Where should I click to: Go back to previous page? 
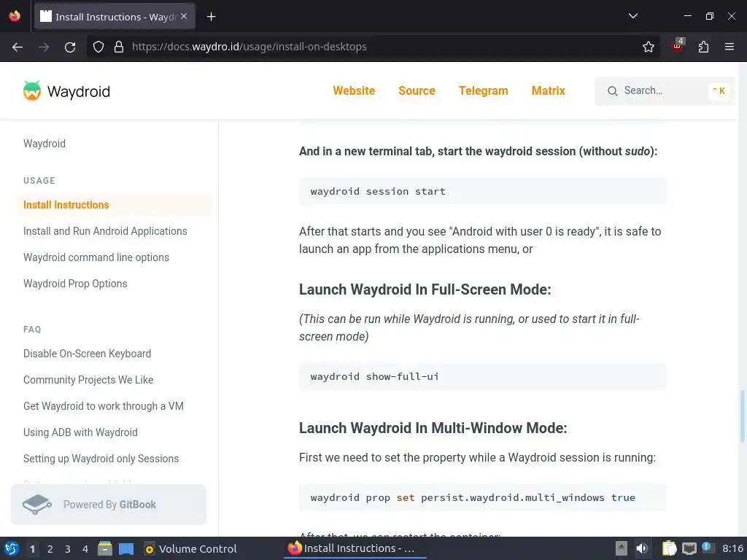18,47
